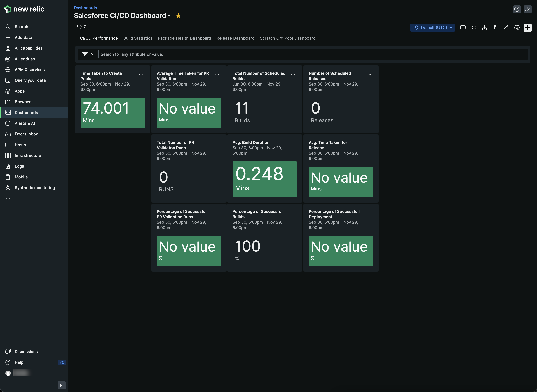Click the 0.248 Mins billboard
This screenshot has height=392, width=537.
pyautogui.click(x=265, y=179)
